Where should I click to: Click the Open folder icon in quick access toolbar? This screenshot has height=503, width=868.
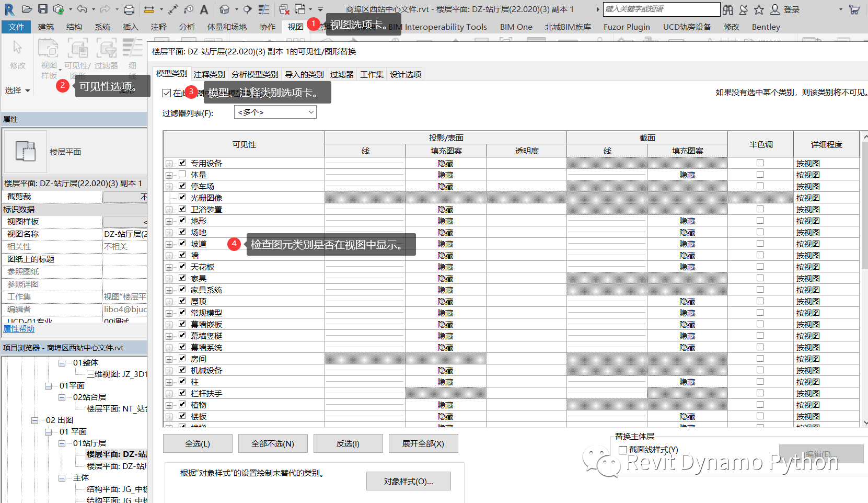[x=27, y=9]
